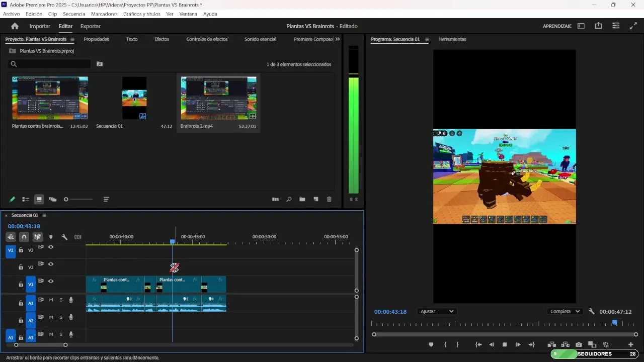Expand the panel overflow chevron
Screen dimensions: 644x362
pos(338,39)
